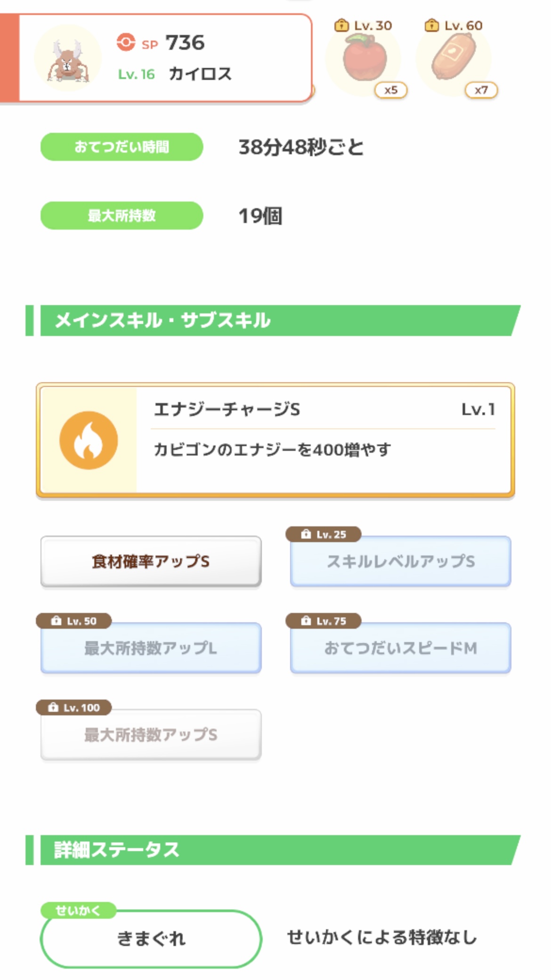Tap the Pinsir (カイロス) portrait icon

pos(68,59)
